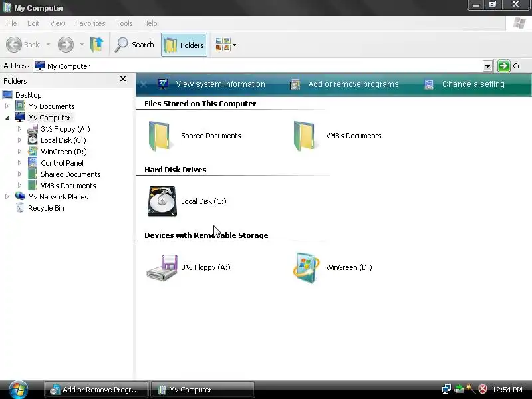Click My Computer taskbar button

pyautogui.click(x=203, y=390)
